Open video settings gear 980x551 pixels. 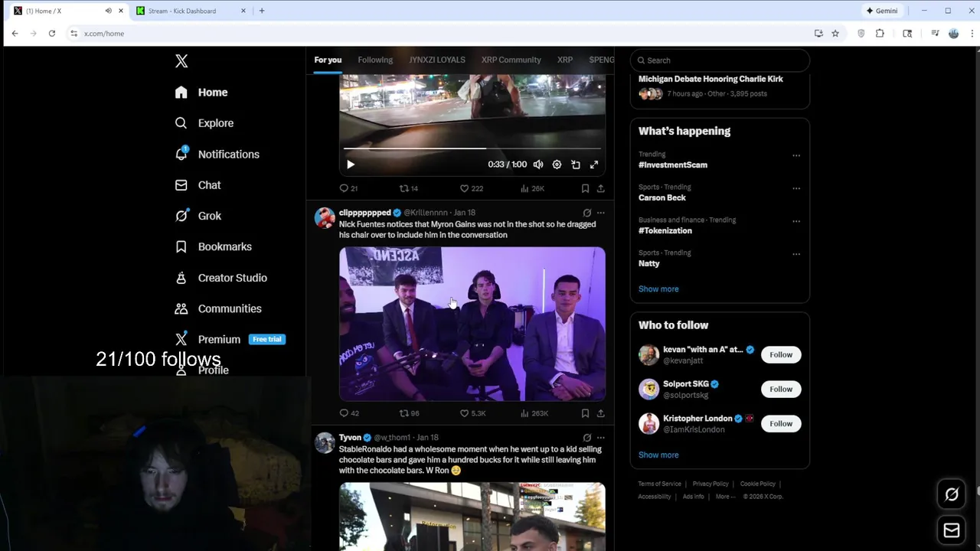557,165
